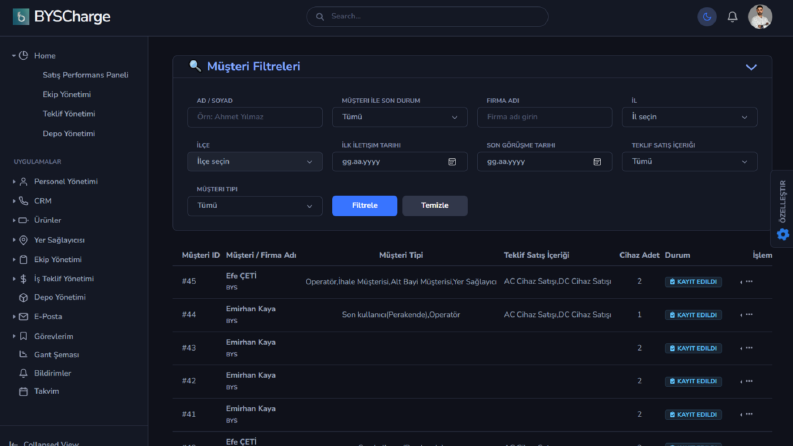Click Cihaz Adet column header

[639, 255]
